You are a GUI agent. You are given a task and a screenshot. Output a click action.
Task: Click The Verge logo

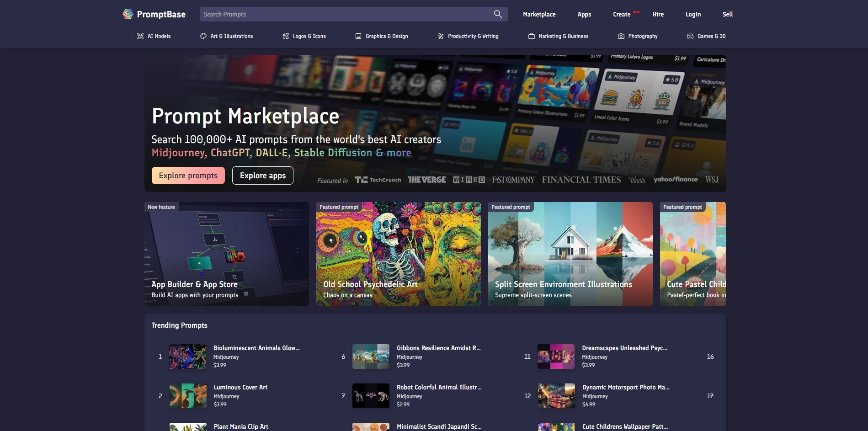[427, 180]
